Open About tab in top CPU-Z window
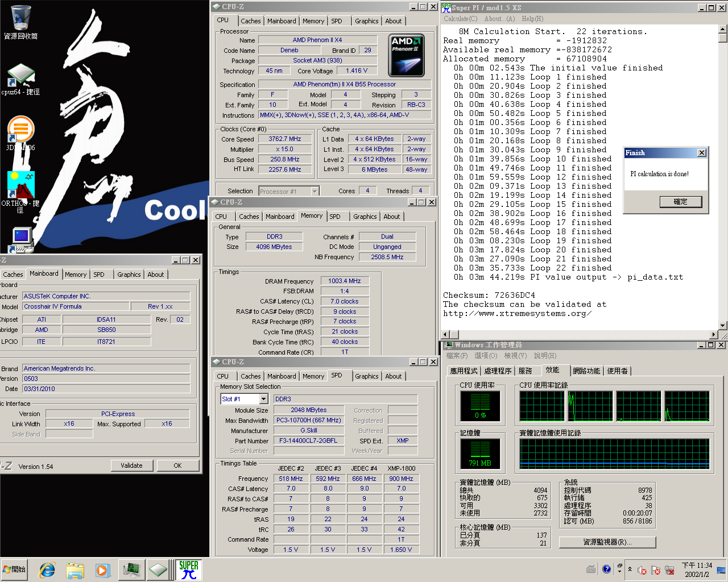This screenshot has height=582, width=728. click(x=394, y=21)
